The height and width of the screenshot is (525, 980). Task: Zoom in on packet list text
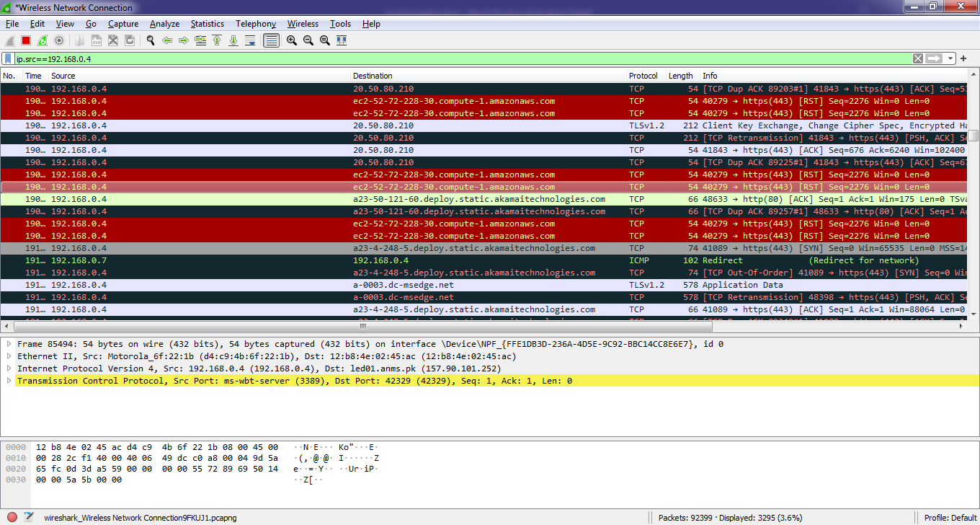click(292, 41)
